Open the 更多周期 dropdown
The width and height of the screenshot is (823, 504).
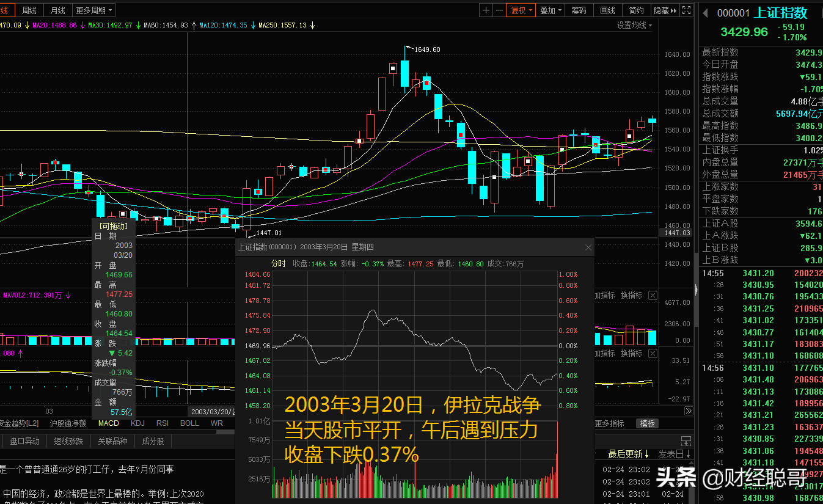click(x=94, y=10)
